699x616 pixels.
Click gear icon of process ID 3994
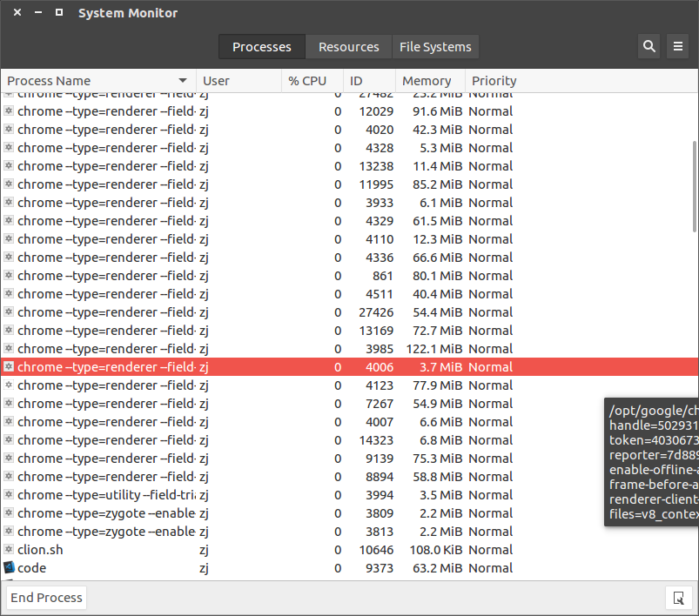pyautogui.click(x=9, y=494)
